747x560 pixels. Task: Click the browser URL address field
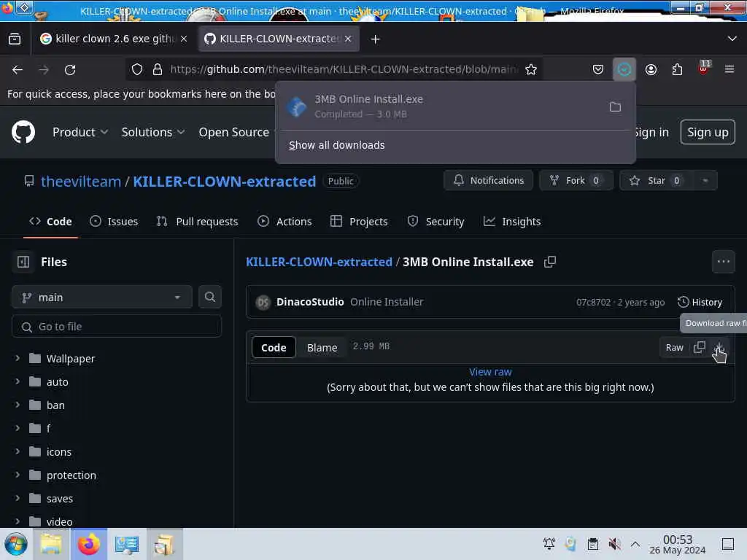pos(344,69)
